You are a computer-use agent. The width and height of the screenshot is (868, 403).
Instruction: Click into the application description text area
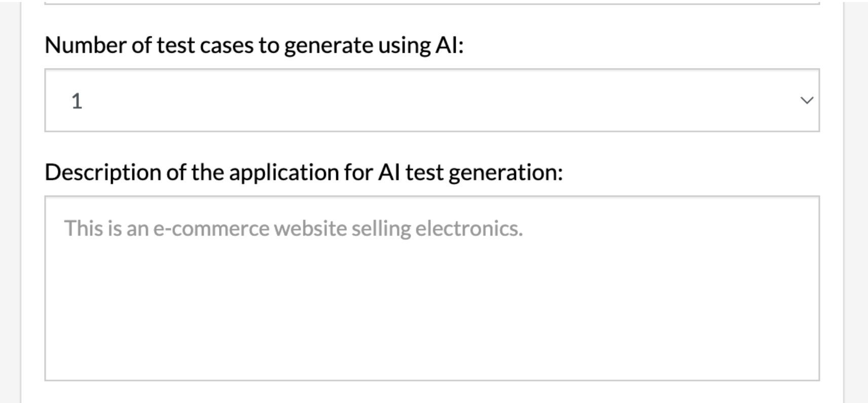tap(432, 288)
